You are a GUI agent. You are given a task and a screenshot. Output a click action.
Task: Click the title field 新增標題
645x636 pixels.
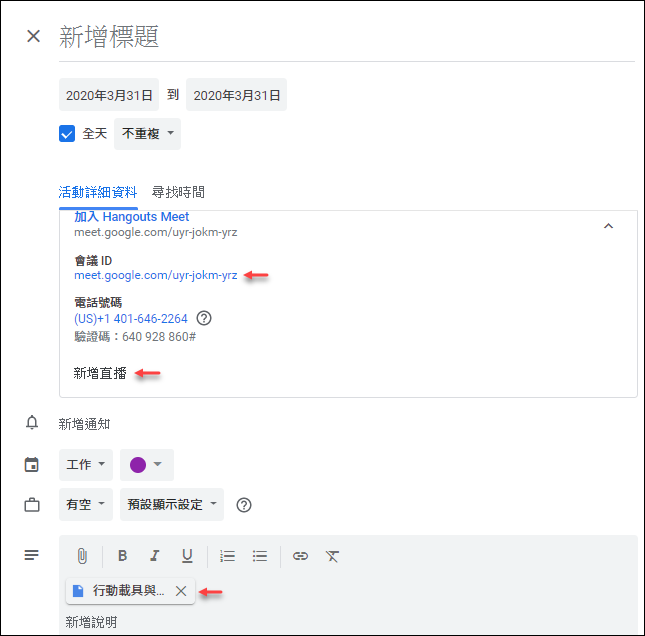click(347, 37)
